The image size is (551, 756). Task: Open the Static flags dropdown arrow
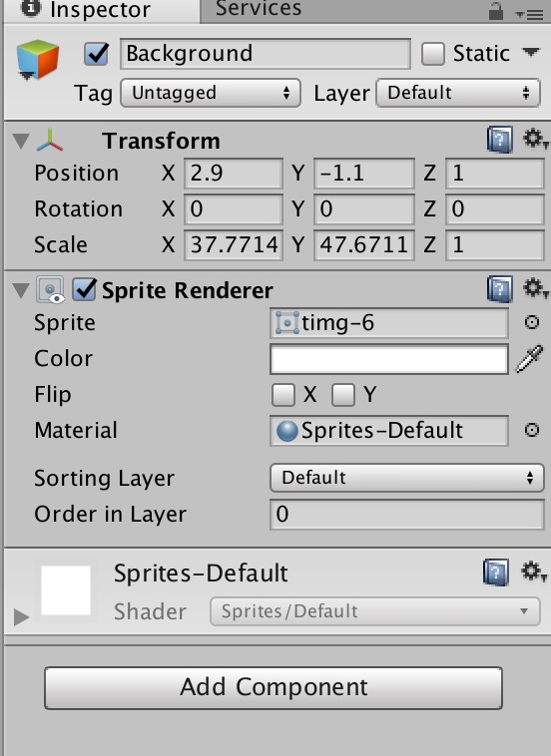(x=531, y=52)
